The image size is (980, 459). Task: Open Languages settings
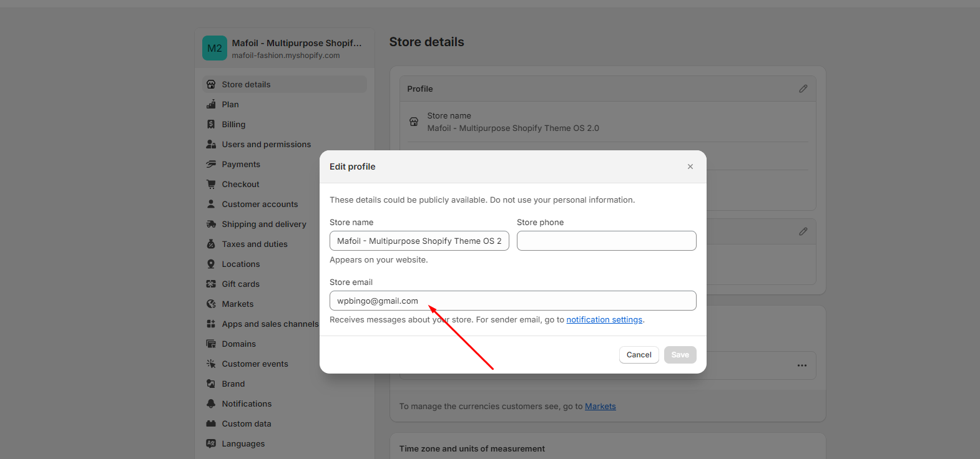pos(285,443)
